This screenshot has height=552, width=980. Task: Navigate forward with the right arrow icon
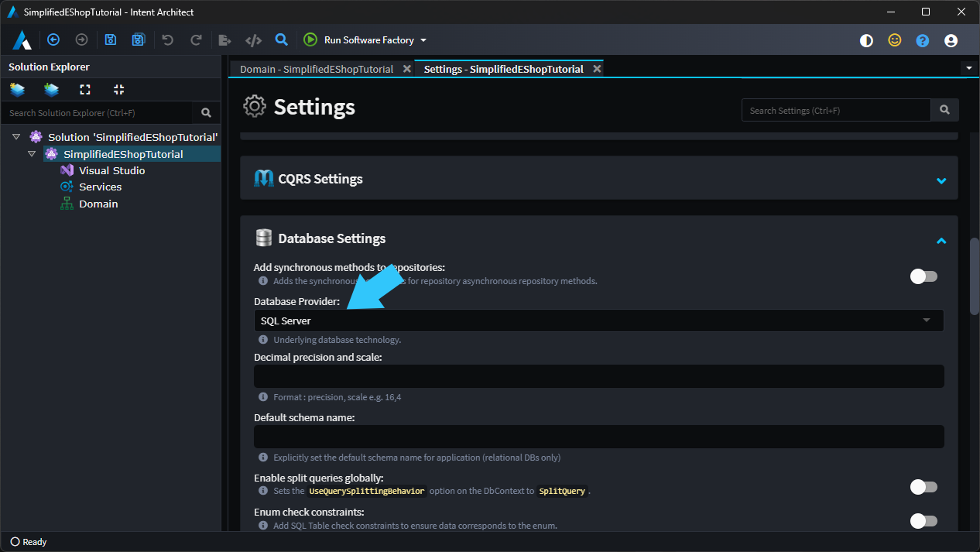(x=81, y=40)
